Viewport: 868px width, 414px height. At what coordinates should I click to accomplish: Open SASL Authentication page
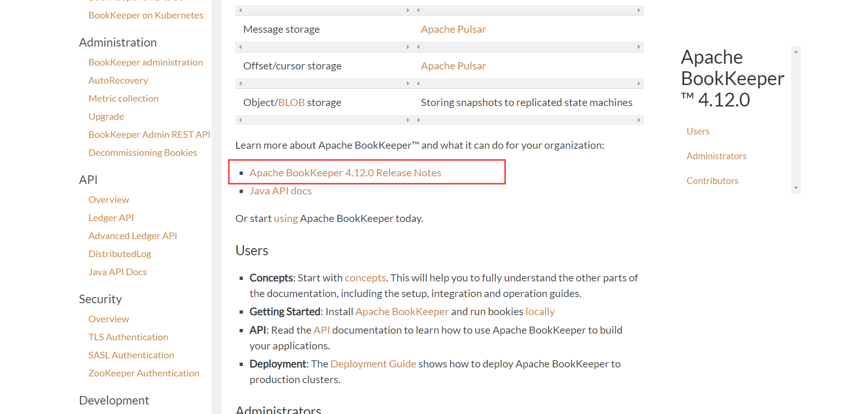point(131,355)
